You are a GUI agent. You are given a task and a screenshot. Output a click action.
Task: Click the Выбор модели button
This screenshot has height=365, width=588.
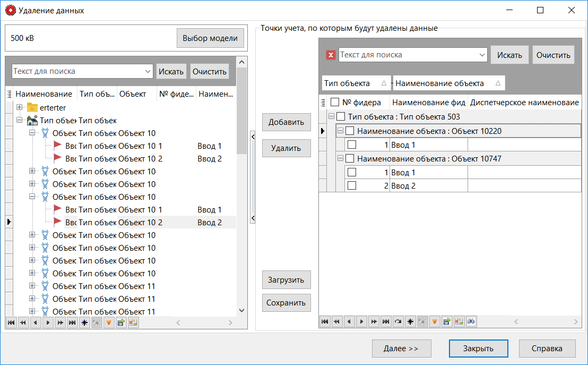210,38
